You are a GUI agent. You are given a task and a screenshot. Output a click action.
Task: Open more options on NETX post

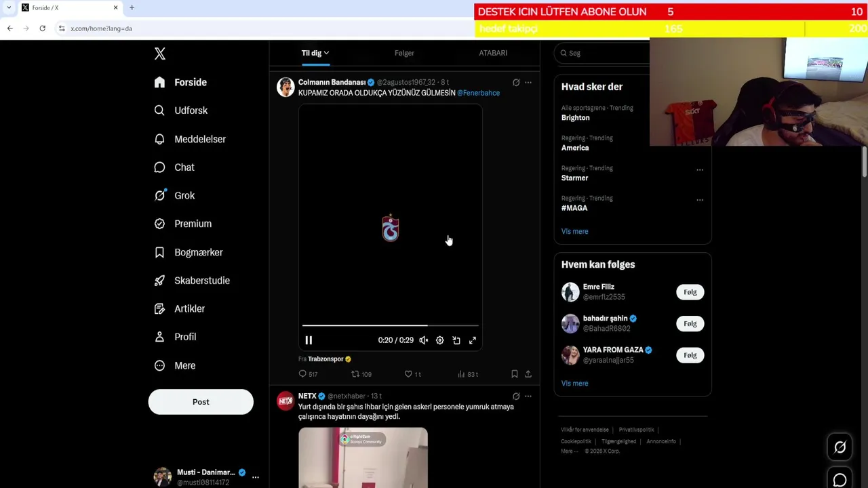528,396
